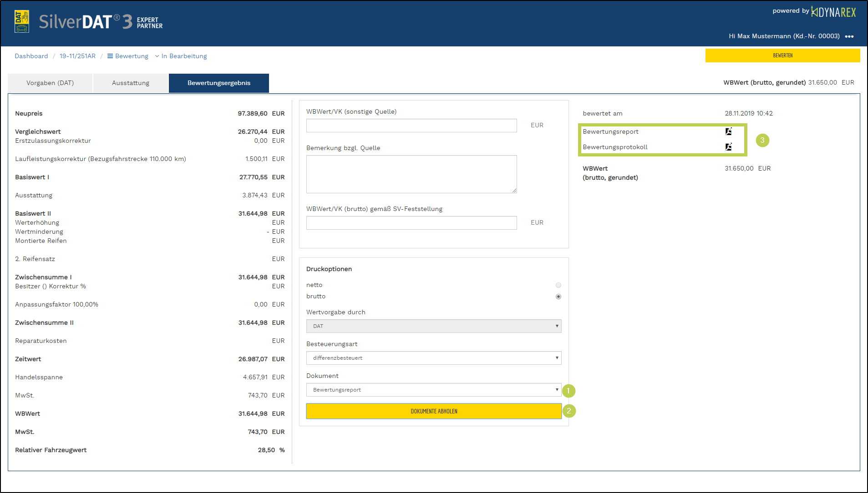Focus the WBWert/VK (sonstige Quelle) field

[411, 126]
